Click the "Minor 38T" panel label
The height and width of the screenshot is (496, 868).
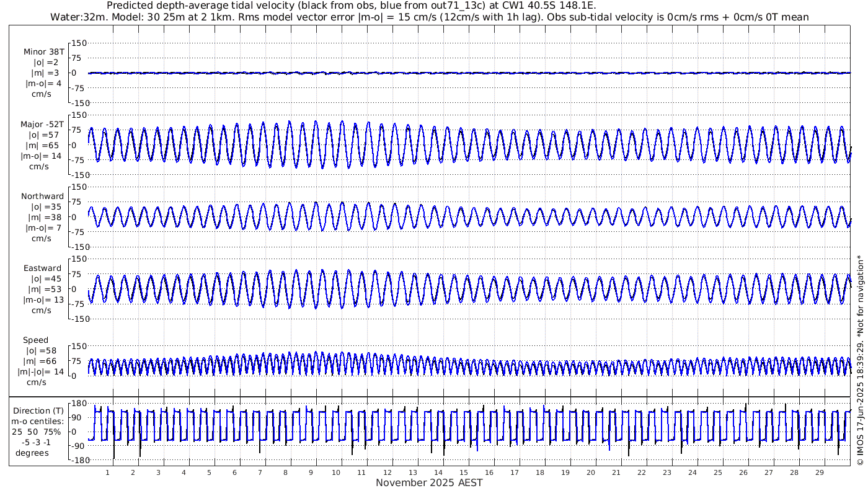coord(43,52)
